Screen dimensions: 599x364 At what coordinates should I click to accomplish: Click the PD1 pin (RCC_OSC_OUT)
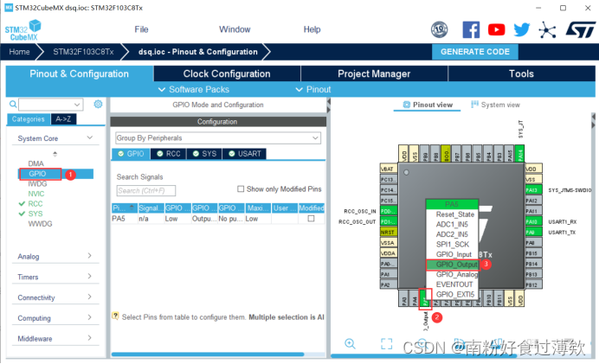click(x=389, y=221)
